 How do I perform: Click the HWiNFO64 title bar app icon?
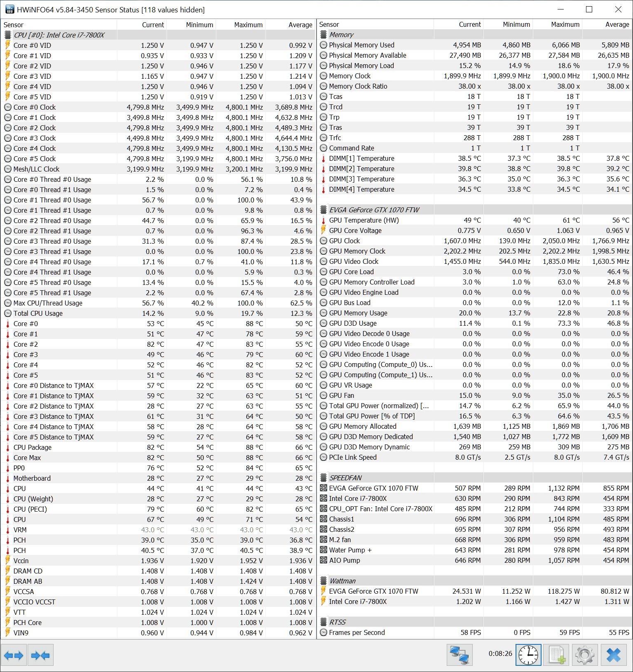click(x=9, y=9)
